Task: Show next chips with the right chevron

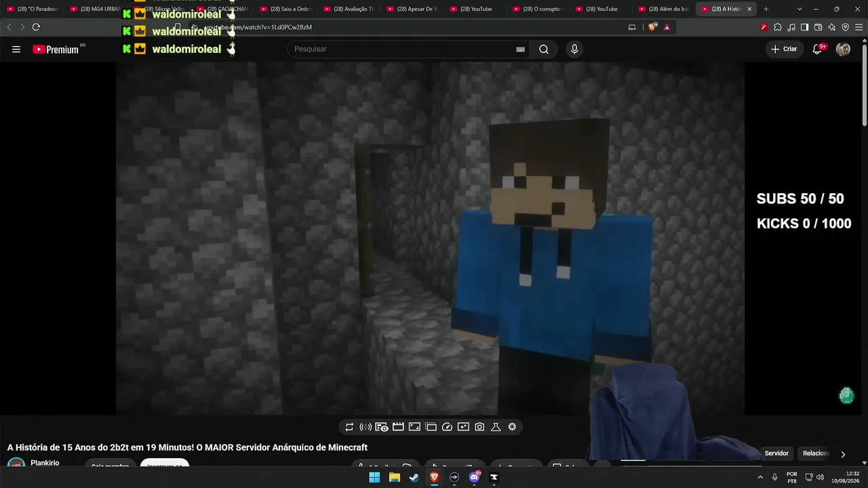Action: 843,454
